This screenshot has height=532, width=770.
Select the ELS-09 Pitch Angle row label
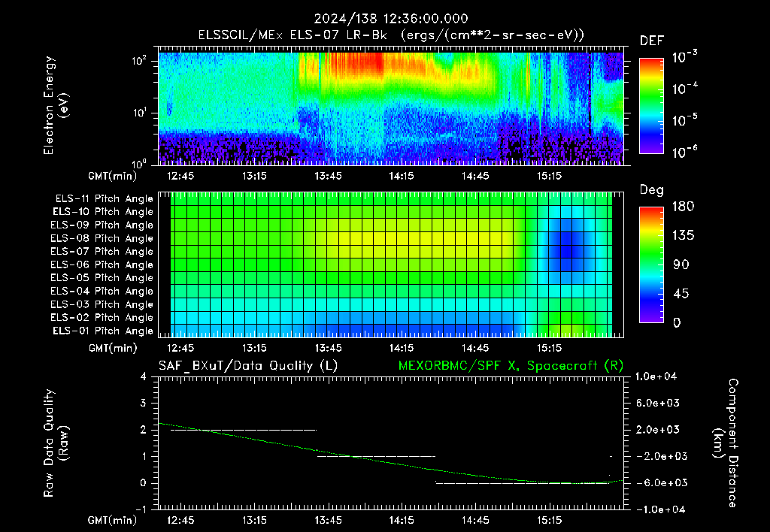click(102, 225)
